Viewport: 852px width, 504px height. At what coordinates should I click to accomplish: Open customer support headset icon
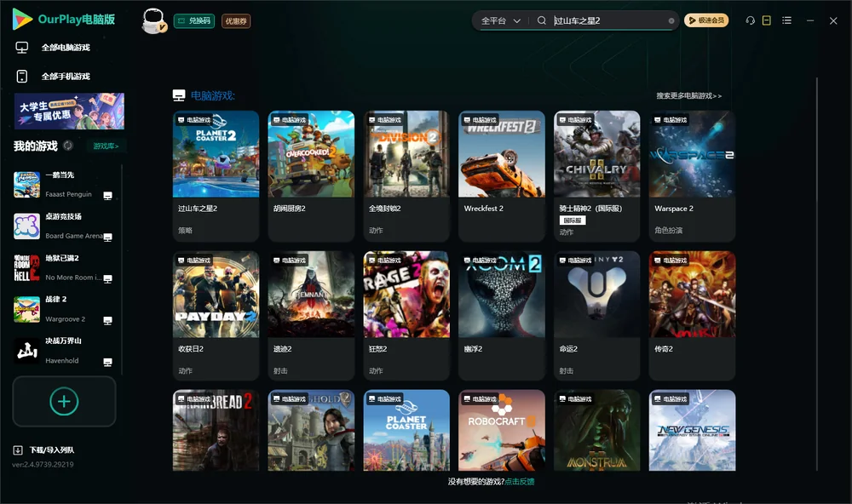pos(750,20)
